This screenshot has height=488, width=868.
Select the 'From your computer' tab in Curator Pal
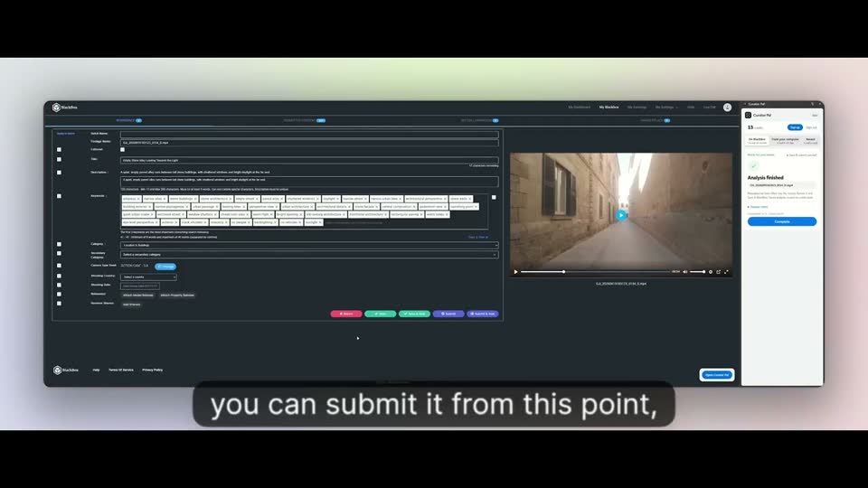tap(786, 141)
